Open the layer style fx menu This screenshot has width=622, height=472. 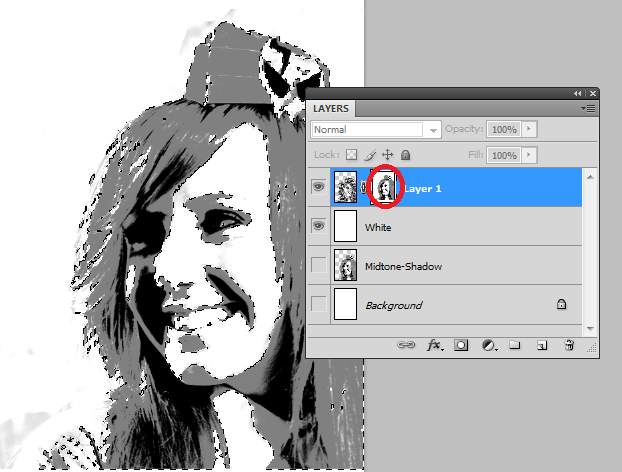click(435, 345)
